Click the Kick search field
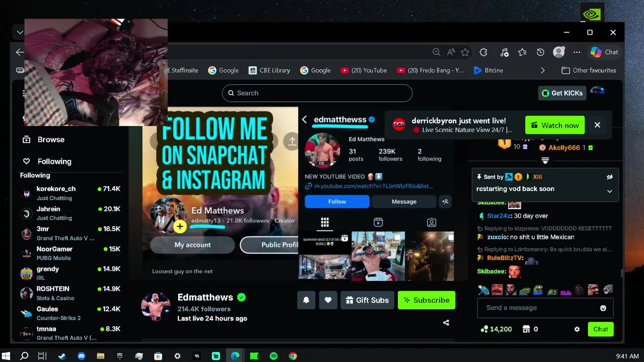The height and width of the screenshot is (362, 644). (317, 93)
